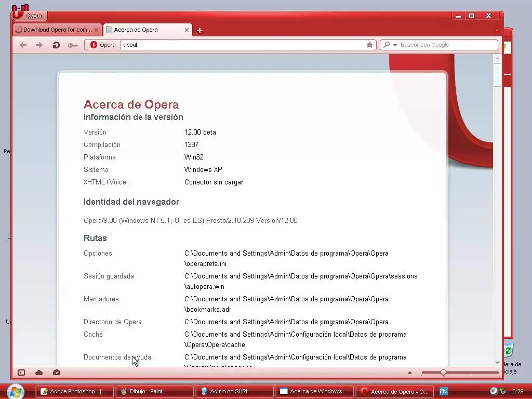Reload the current page
Viewport: 532px width, 399px height.
pyautogui.click(x=56, y=45)
